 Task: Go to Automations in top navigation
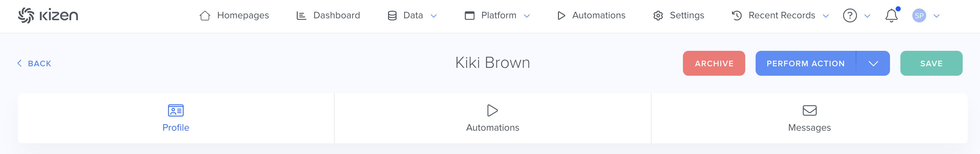pyautogui.click(x=599, y=15)
